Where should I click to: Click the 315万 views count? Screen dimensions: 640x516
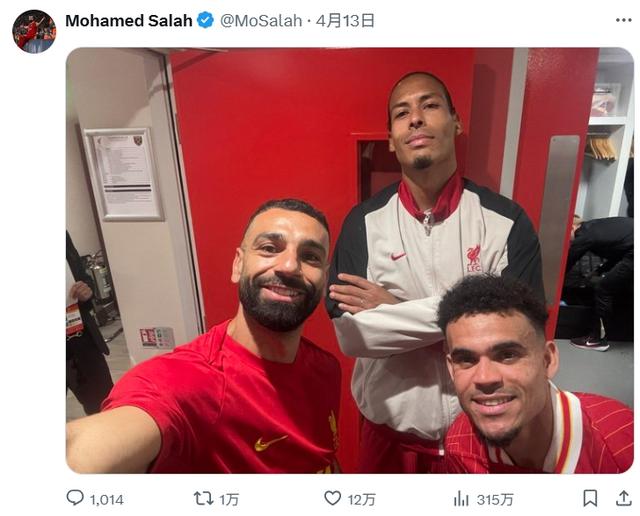495,500
